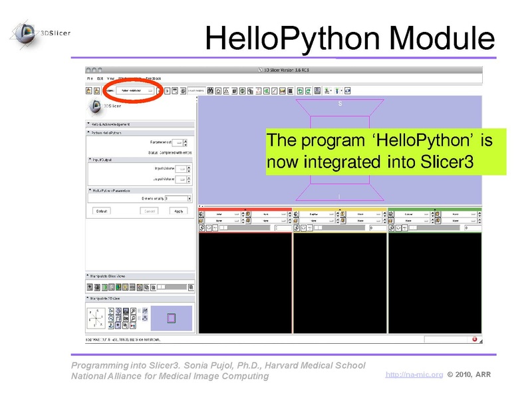Open the Modules selection dropdown
The image size is (532, 399).
(x=135, y=90)
